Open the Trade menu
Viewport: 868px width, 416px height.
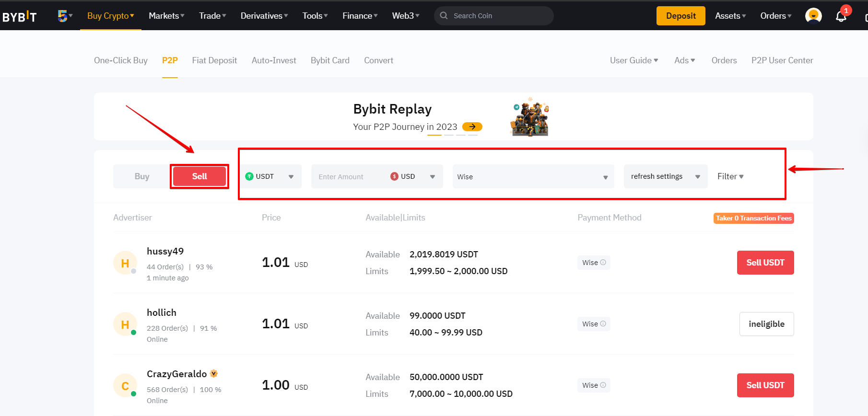tap(212, 16)
